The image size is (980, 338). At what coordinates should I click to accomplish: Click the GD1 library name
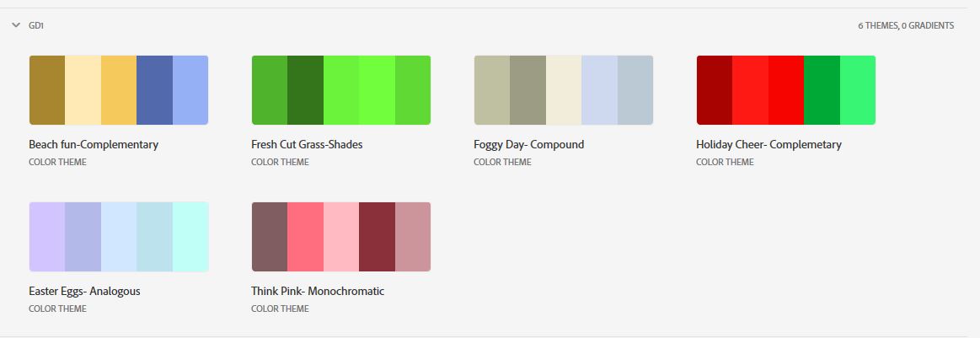(36, 25)
